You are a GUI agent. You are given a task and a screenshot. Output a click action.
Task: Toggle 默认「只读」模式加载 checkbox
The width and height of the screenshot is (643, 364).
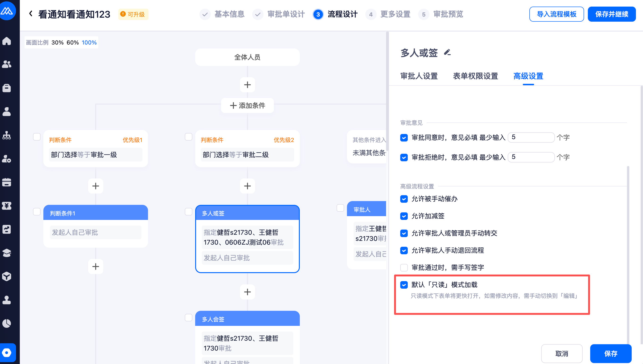pos(404,285)
